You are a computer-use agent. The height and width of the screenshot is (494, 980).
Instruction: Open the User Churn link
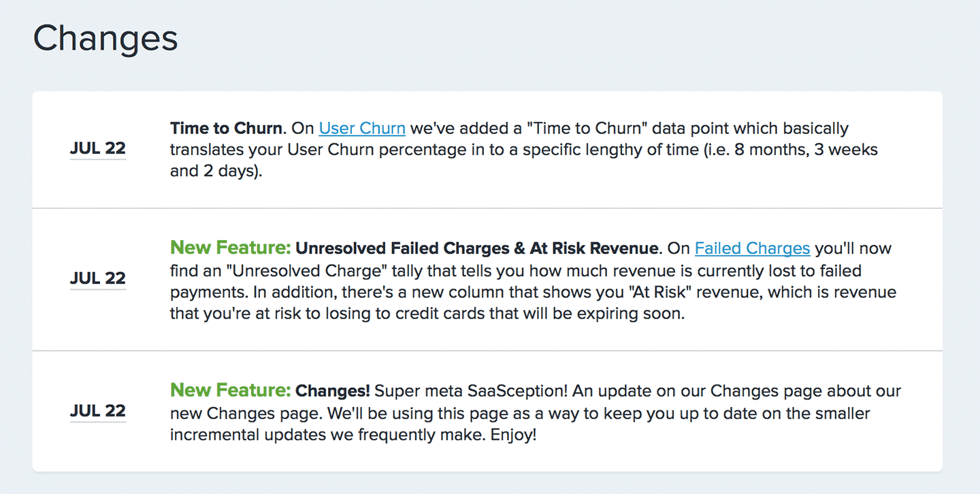362,128
